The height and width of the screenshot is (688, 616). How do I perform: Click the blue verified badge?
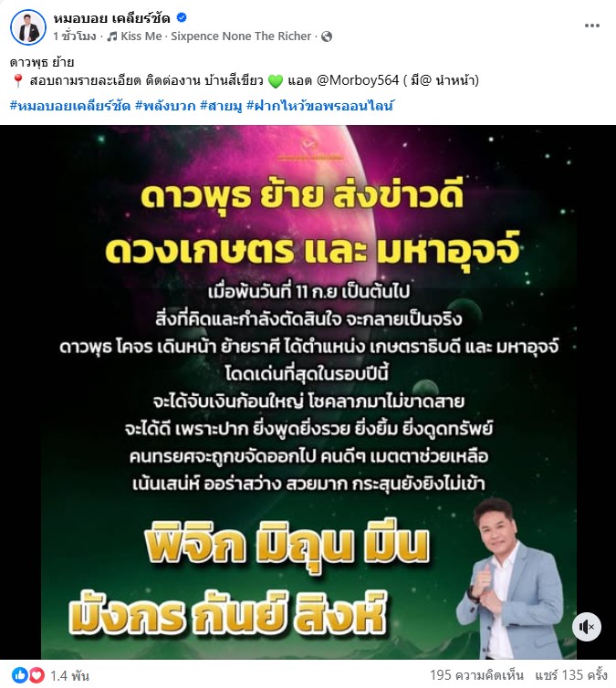[182, 17]
